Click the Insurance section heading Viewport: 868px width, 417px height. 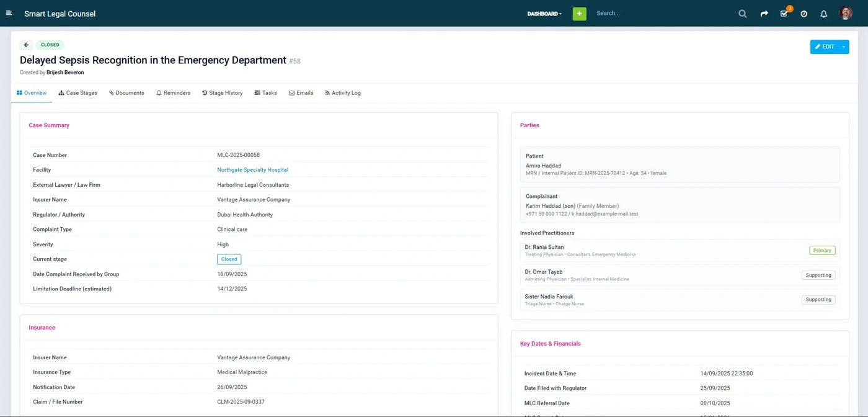pyautogui.click(x=42, y=328)
